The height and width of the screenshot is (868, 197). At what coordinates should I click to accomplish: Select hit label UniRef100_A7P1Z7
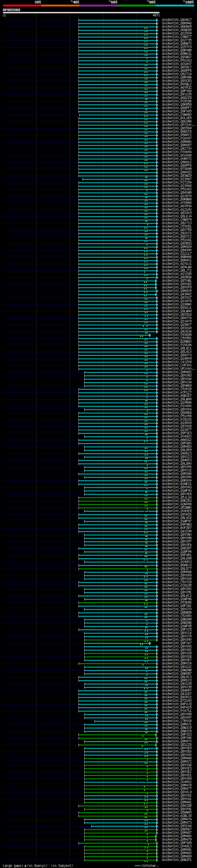[x=176, y=392]
